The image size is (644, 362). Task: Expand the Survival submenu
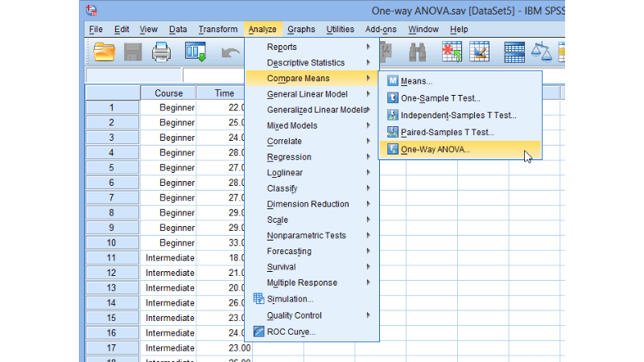click(312, 267)
